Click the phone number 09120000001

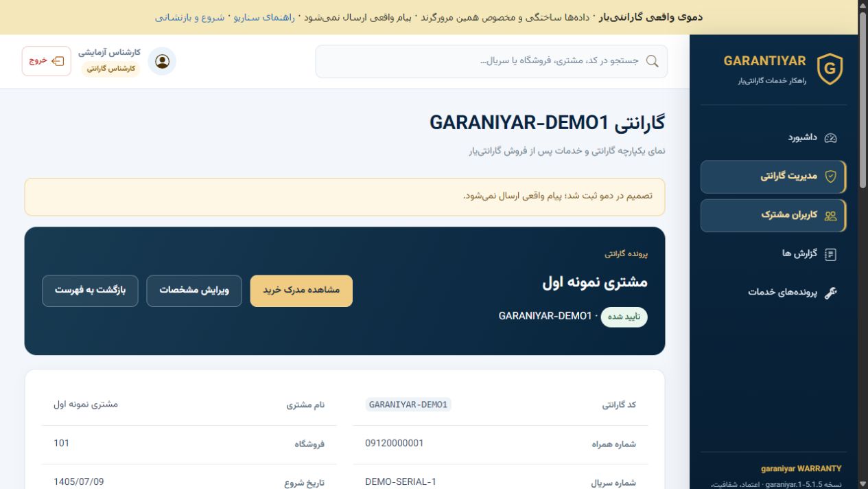coord(395,444)
